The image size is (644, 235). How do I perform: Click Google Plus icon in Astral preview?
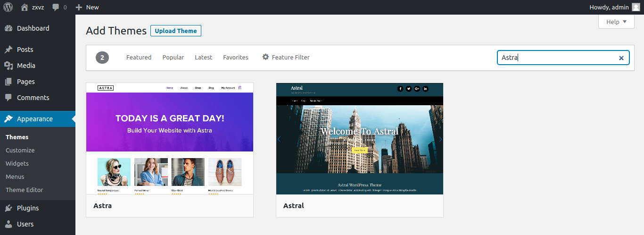click(x=417, y=89)
